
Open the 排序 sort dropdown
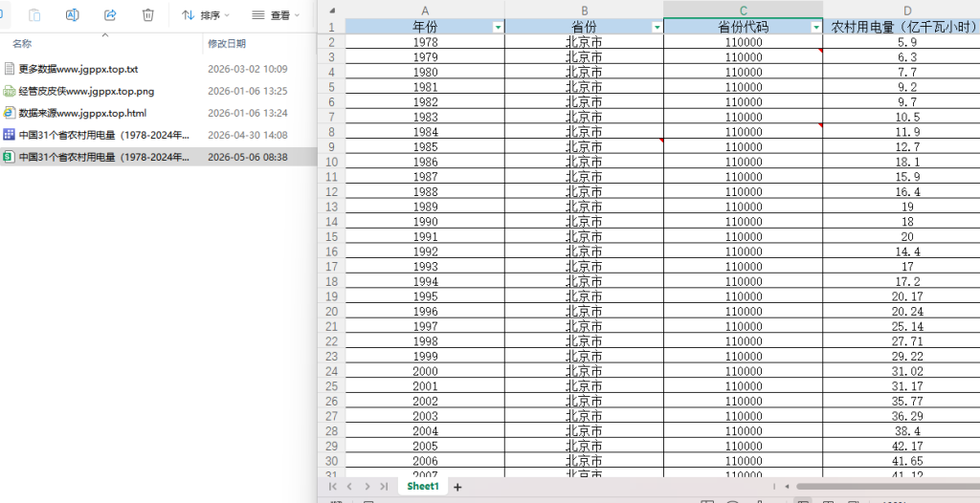(206, 15)
